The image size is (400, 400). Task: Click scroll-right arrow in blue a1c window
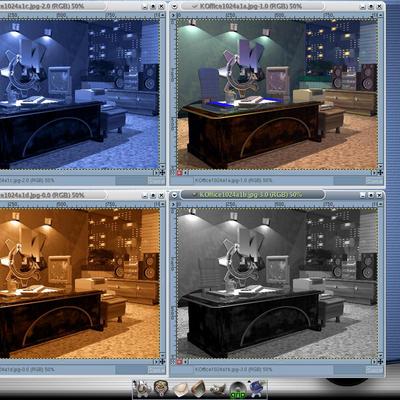[x=156, y=173]
